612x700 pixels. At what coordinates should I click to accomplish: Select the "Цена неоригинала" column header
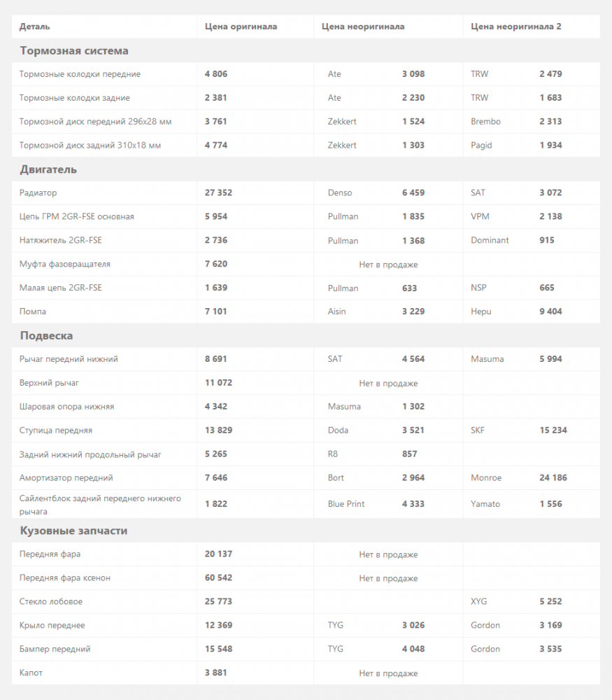[x=362, y=27]
